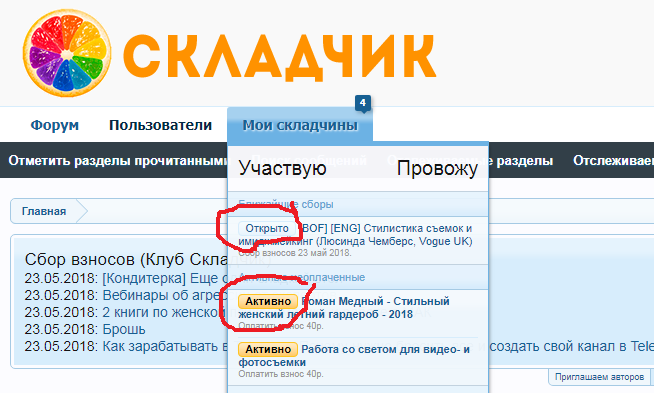
Task: Open the Пользователи tab
Action: (x=161, y=125)
